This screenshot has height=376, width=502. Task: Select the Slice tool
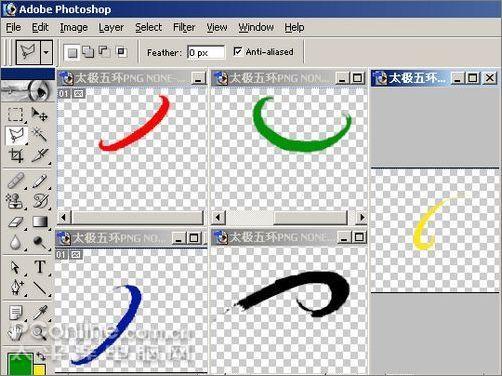pyautogui.click(x=40, y=155)
